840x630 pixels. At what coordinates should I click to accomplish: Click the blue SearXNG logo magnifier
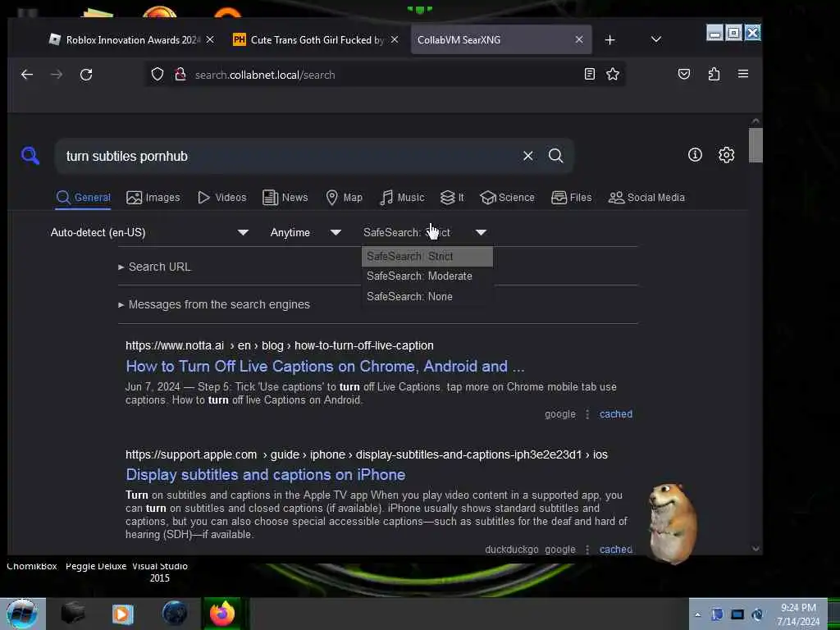(x=30, y=155)
